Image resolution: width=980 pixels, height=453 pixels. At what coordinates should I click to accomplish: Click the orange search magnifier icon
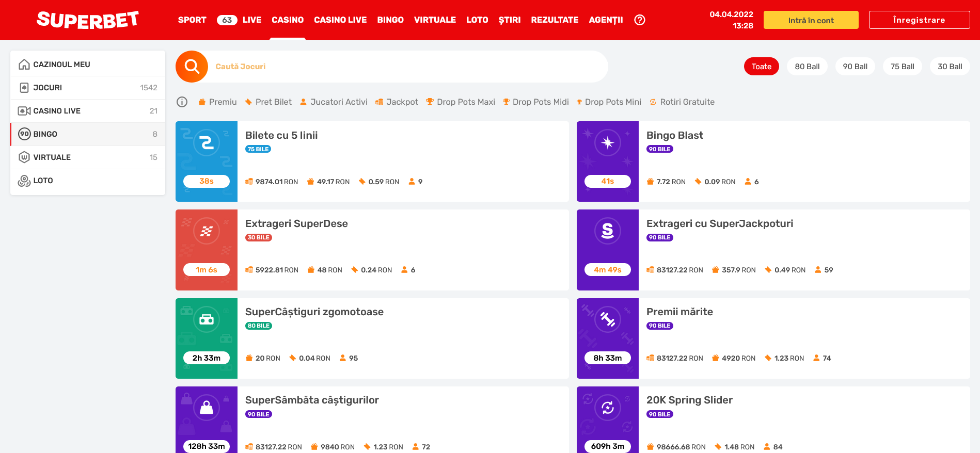pos(192,67)
